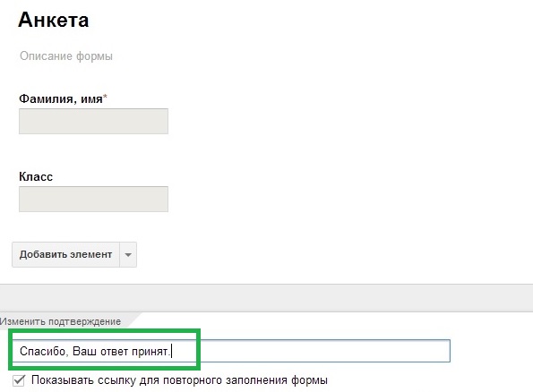Screen dimensions: 533x392
Task: Click the Анкета form title
Action: (54, 20)
